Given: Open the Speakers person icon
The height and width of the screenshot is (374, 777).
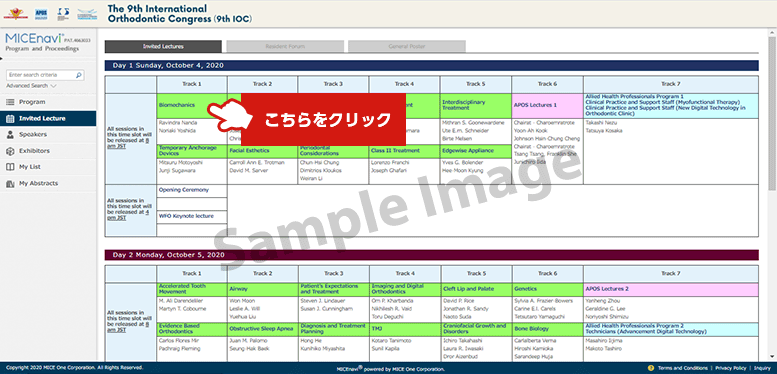Looking at the screenshot, I should tap(10, 135).
